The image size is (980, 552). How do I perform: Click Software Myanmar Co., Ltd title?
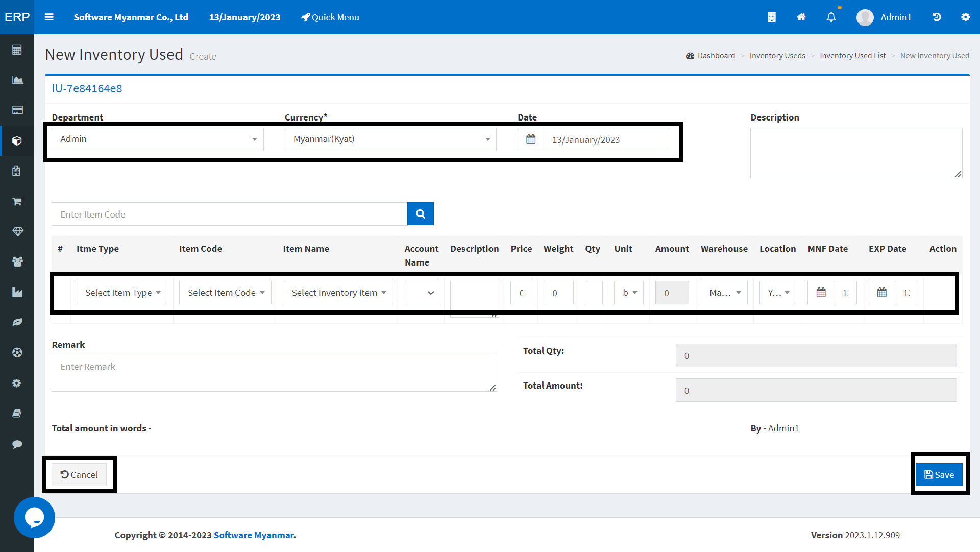point(131,17)
